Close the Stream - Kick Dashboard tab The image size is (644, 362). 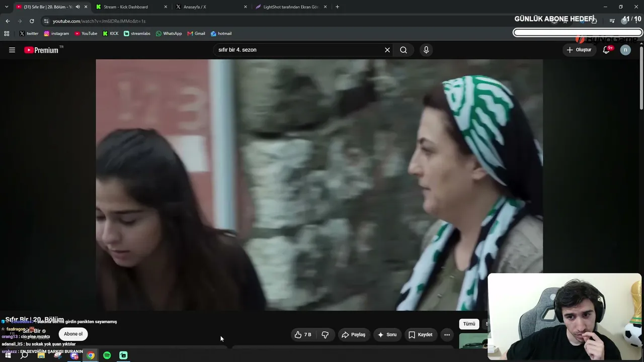point(166,7)
